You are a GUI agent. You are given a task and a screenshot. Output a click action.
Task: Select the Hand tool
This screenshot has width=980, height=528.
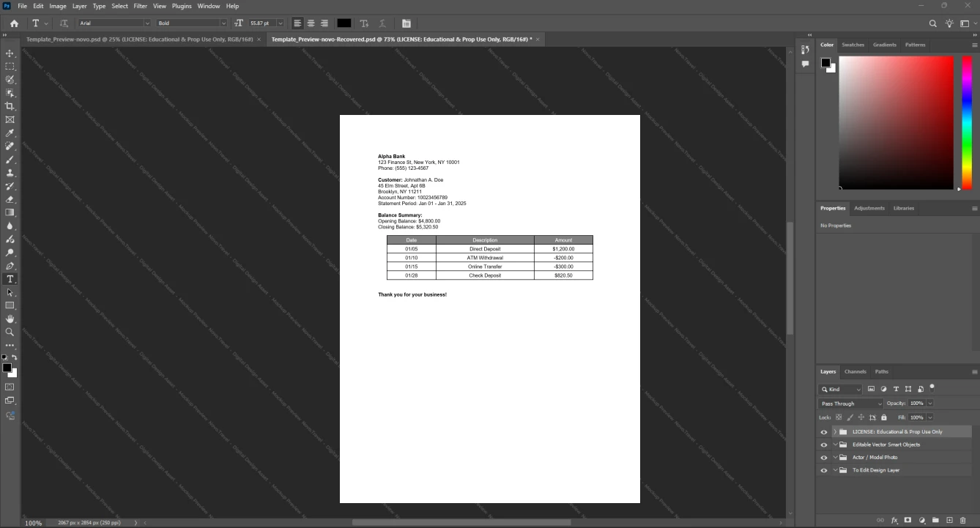point(10,319)
